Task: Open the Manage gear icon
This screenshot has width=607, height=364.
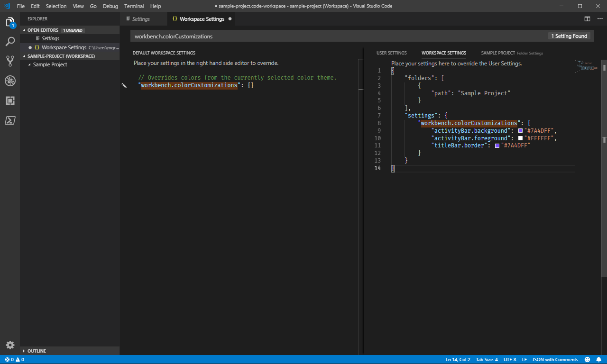Action: (10, 345)
